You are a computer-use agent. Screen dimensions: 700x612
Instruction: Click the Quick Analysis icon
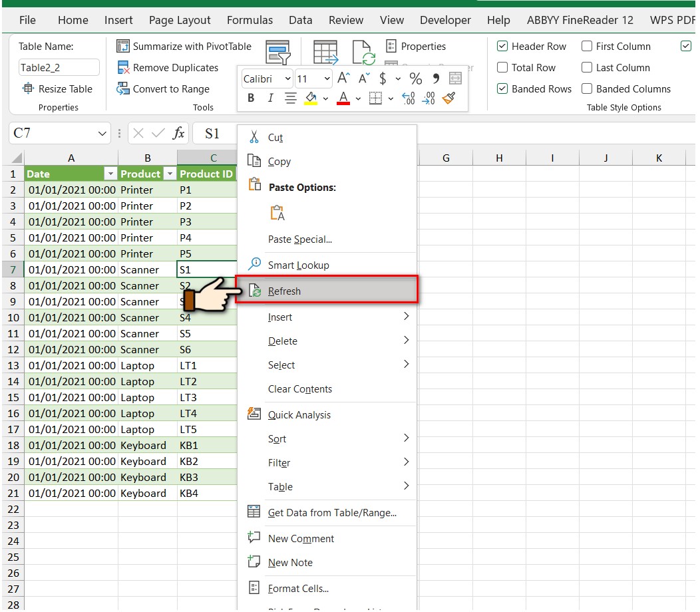[254, 414]
